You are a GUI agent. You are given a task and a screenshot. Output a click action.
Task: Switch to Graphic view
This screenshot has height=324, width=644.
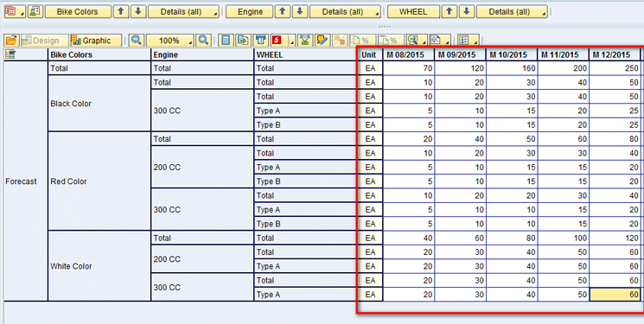(x=96, y=41)
